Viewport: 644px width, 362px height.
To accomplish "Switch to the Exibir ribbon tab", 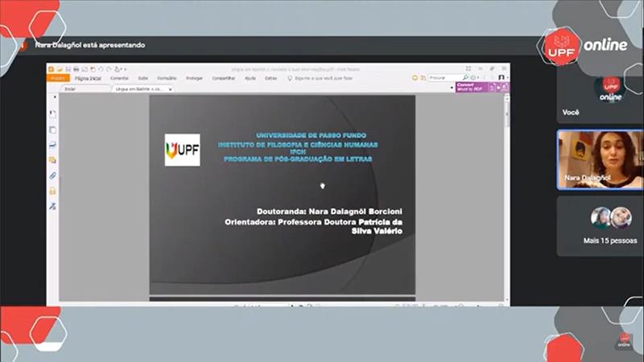I will tap(143, 78).
